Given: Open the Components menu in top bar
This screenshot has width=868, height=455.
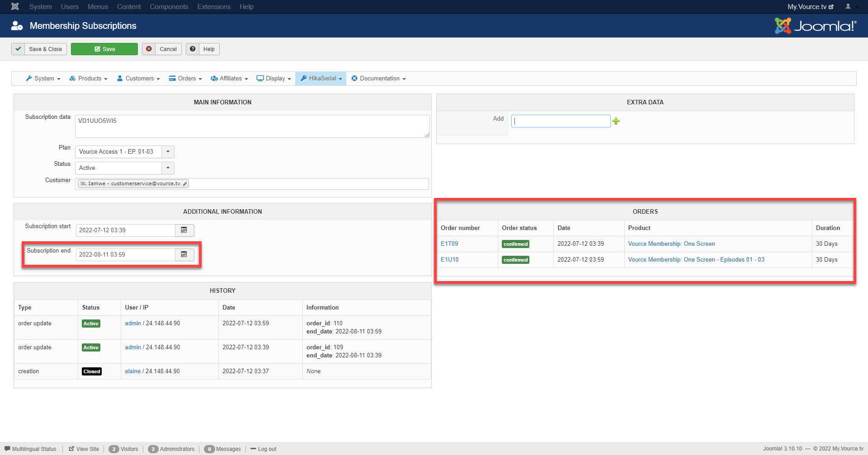Looking at the screenshot, I should coord(169,7).
